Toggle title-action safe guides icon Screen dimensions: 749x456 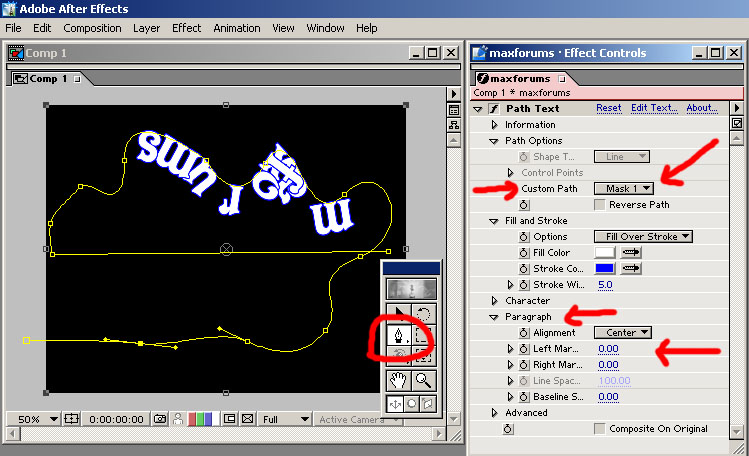(x=71, y=419)
